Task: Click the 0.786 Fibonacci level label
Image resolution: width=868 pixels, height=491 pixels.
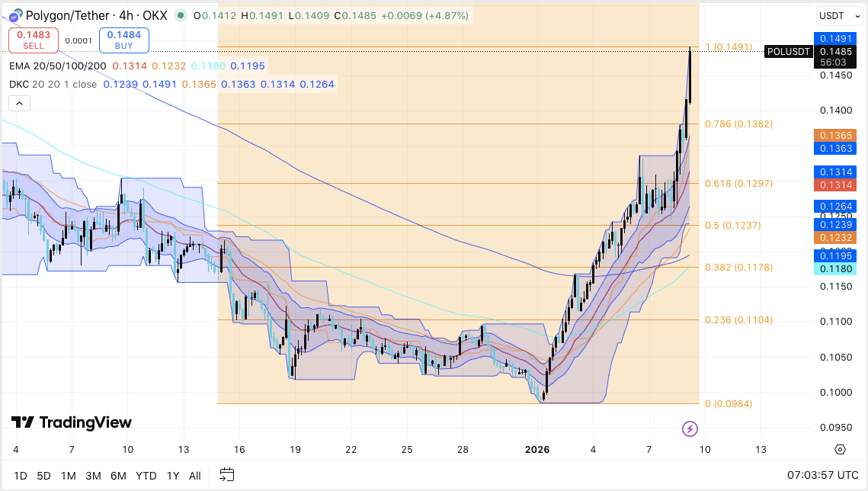Action: pyautogui.click(x=738, y=124)
